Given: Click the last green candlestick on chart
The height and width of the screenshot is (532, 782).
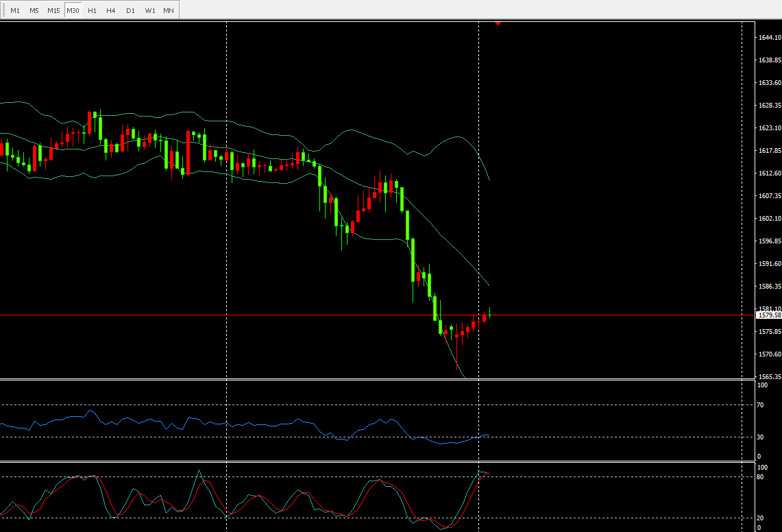Looking at the screenshot, I should point(489,313).
